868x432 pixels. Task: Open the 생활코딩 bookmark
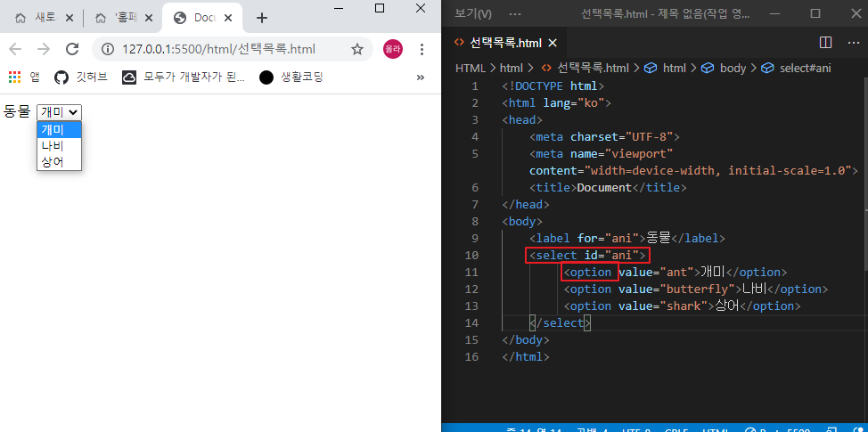point(291,77)
